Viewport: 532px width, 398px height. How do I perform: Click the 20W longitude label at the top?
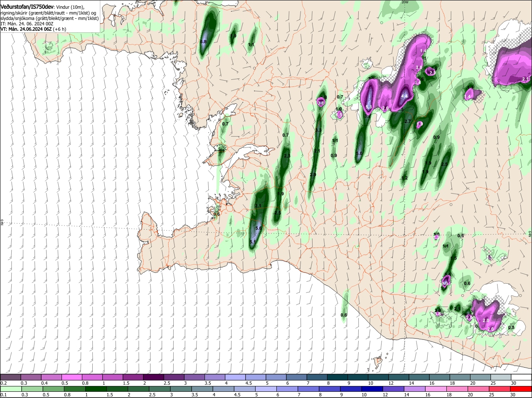[405, 2]
